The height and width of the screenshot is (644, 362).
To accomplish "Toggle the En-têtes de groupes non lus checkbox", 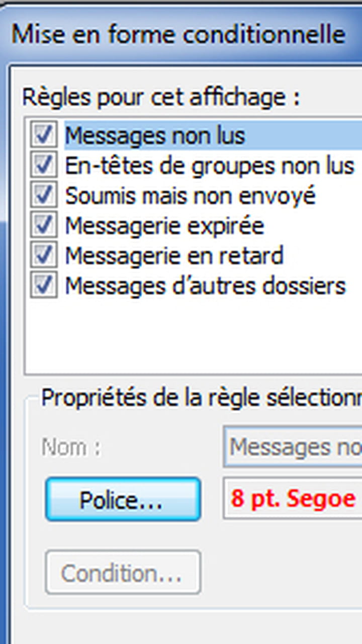I will coord(44,165).
